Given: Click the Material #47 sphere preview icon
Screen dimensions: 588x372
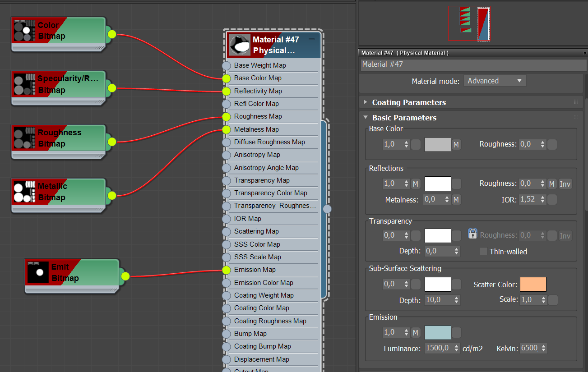Looking at the screenshot, I should (x=239, y=45).
